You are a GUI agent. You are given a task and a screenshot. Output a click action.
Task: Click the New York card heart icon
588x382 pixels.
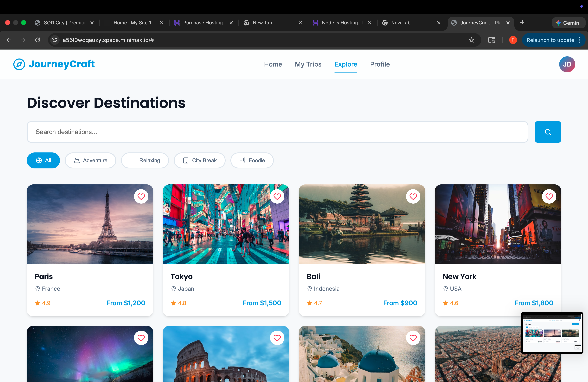[549, 196]
